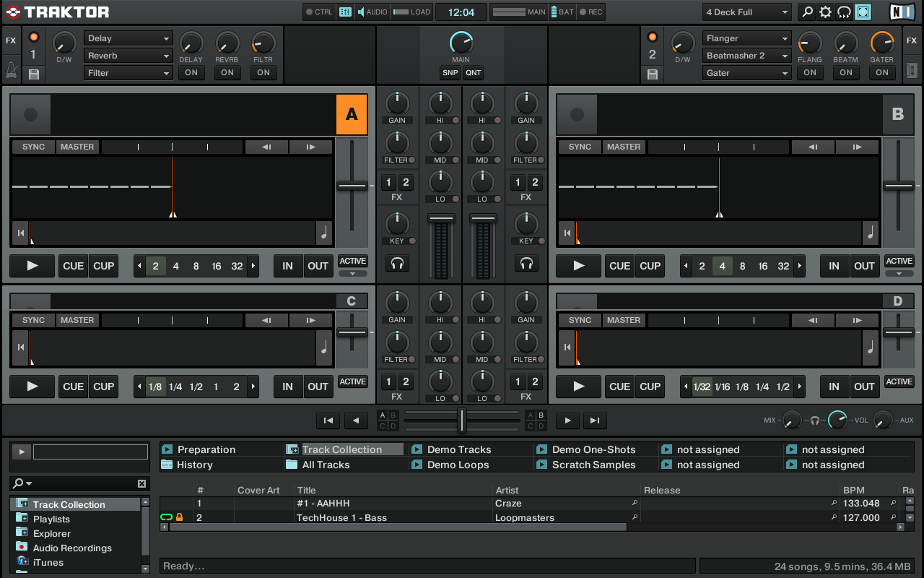Click the browser preview player play button

pos(21,452)
